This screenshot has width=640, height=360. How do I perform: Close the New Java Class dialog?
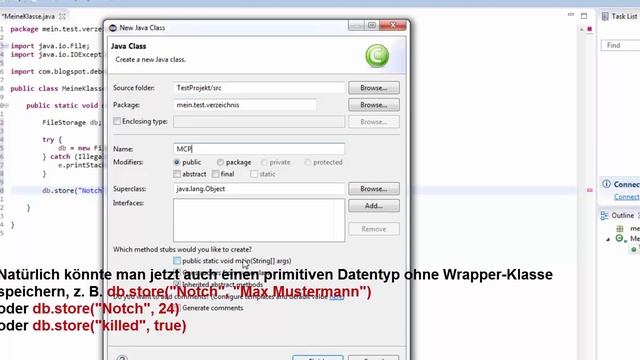[392, 25]
